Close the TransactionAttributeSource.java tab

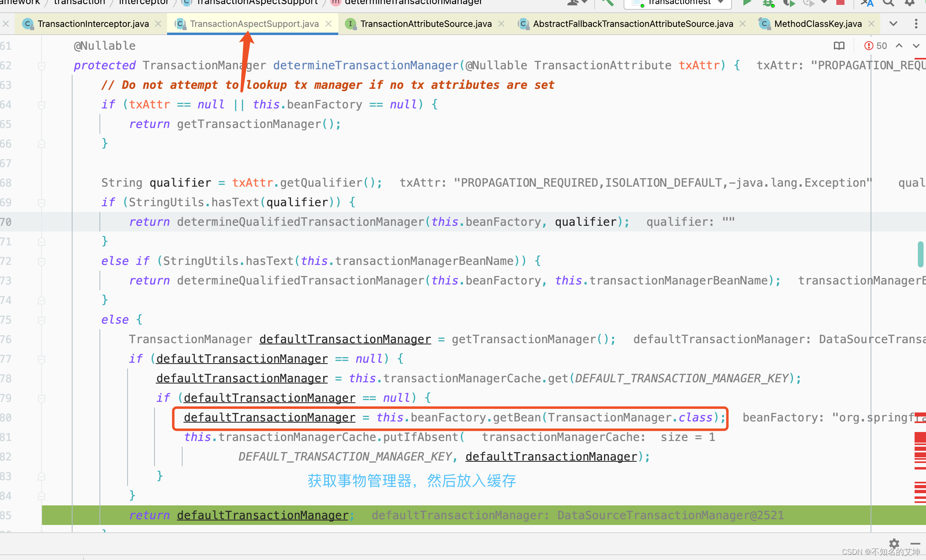click(501, 24)
